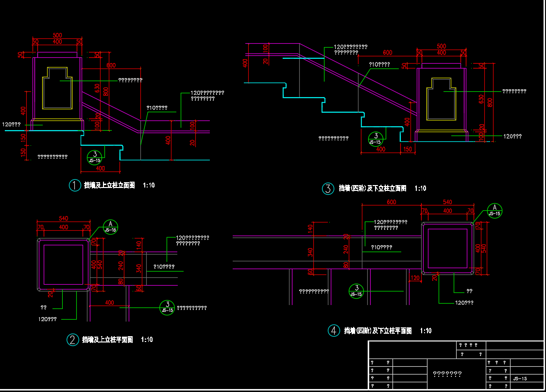This screenshot has height=392, width=546.
Task: Click the ?10???? label in drawing 3
Action: 379,65
